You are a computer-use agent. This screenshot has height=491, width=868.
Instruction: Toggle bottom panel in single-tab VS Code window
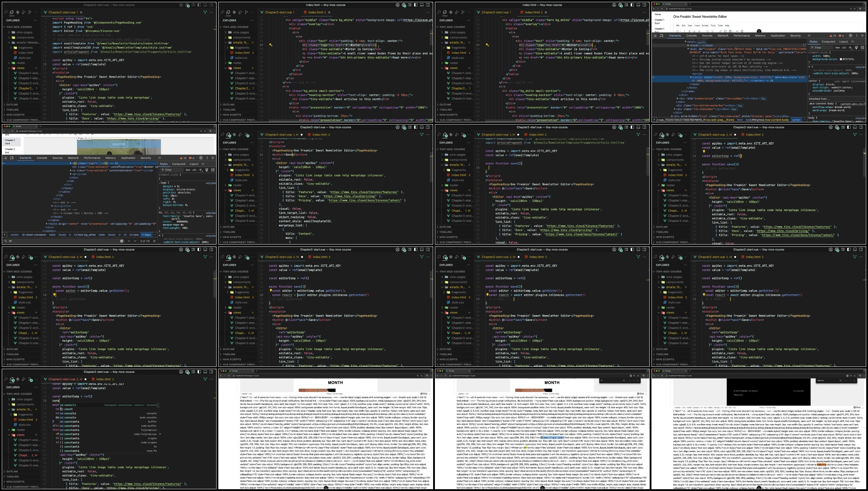205,5
